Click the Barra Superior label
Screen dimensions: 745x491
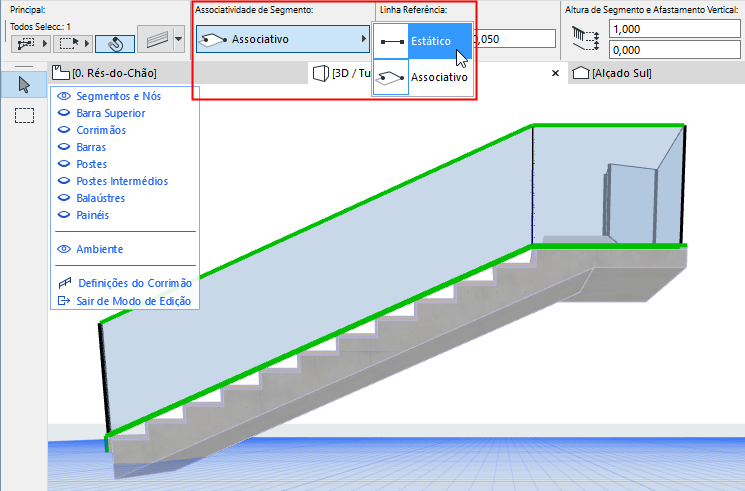click(x=111, y=113)
